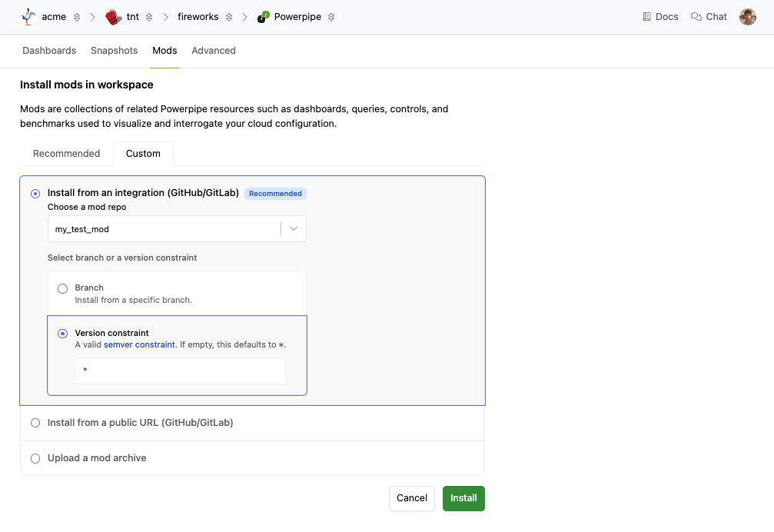Click the acme organization avatar icon
The width and height of the screenshot is (774, 532).
[x=29, y=16]
